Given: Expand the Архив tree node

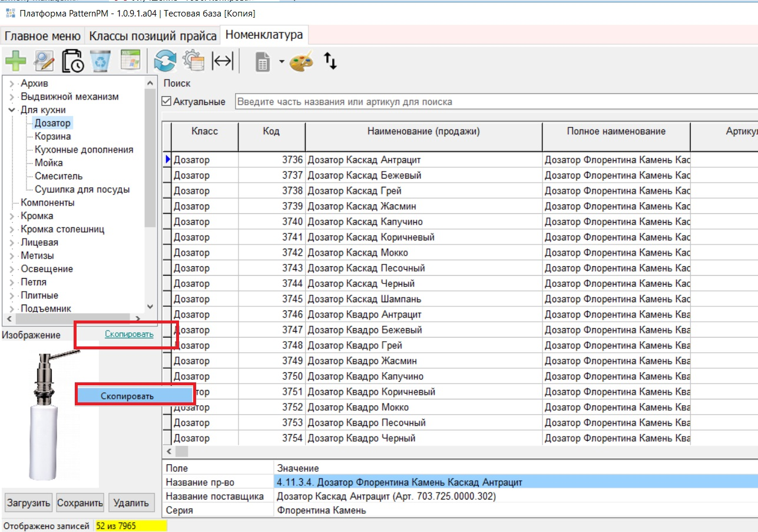Looking at the screenshot, I should (x=11, y=84).
